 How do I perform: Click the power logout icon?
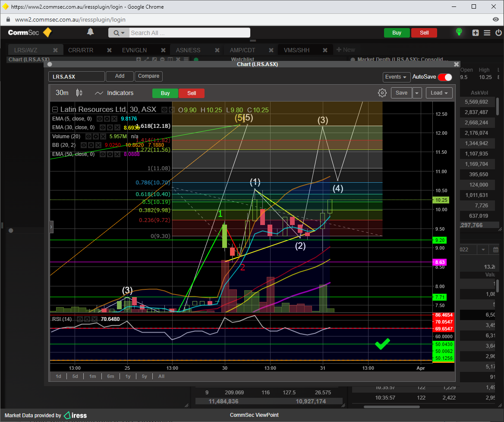click(x=498, y=33)
